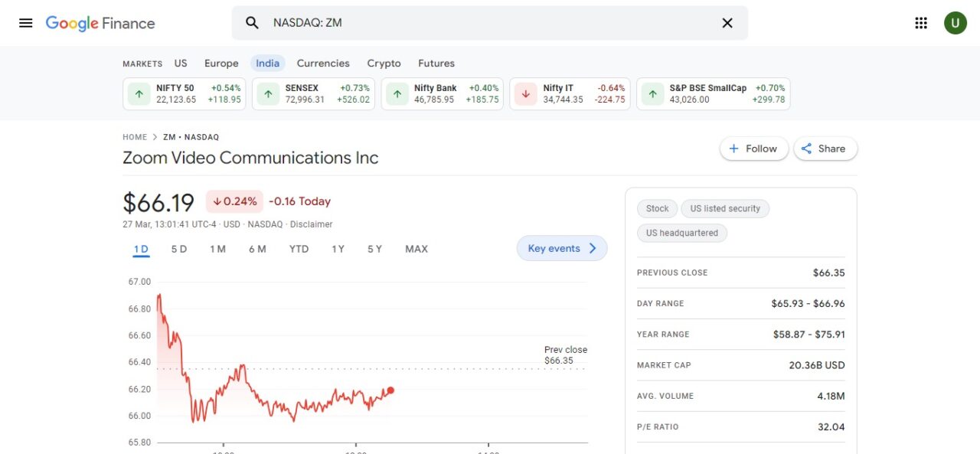Open the Nifty Bank index card
This screenshot has width=980, height=454.
point(443,94)
